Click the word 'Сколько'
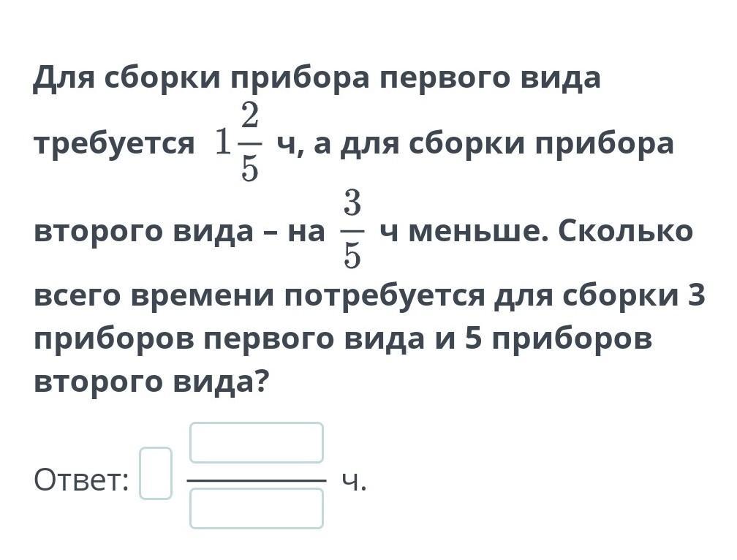737x560 pixels. 625,232
